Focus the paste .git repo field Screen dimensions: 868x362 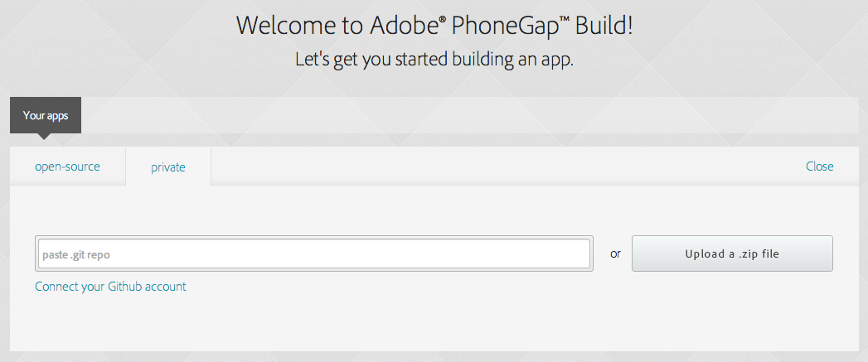(x=313, y=253)
